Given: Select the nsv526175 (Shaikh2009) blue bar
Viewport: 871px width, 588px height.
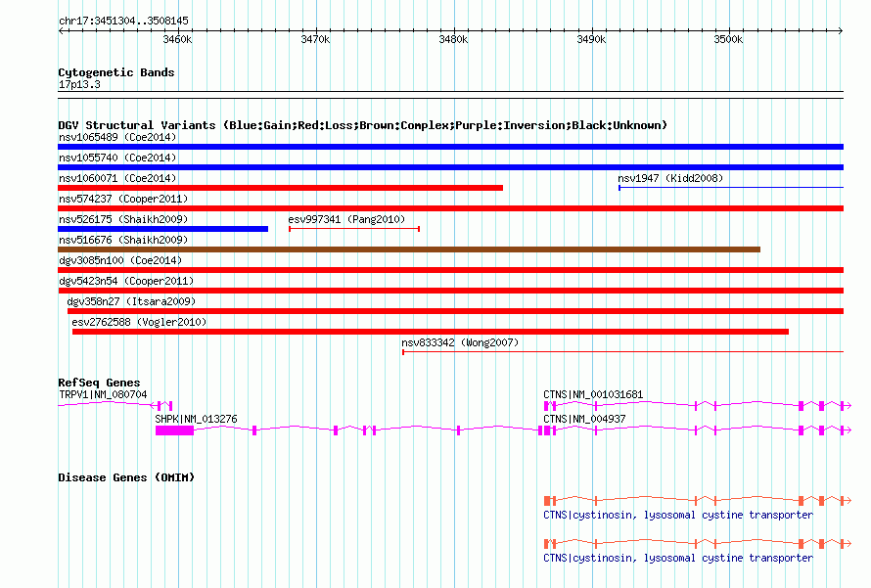Looking at the screenshot, I should [x=162, y=229].
